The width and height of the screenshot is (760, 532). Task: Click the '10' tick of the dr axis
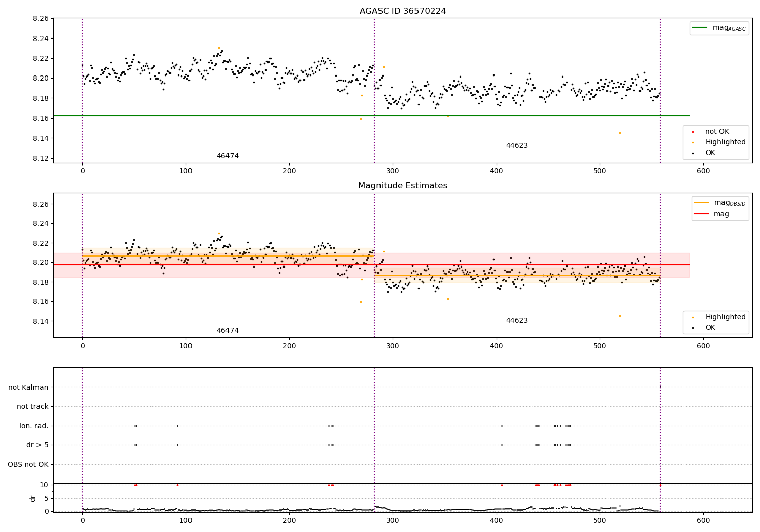tap(44, 485)
